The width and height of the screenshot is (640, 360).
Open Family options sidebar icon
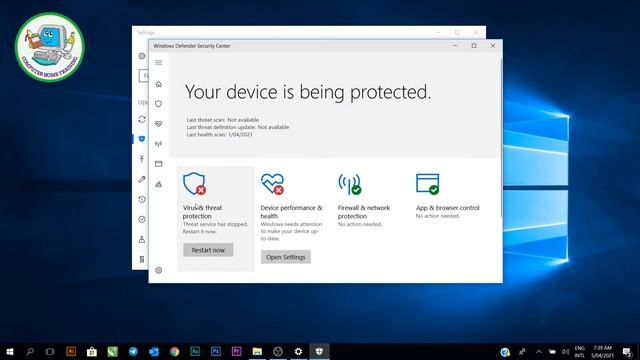[159, 184]
